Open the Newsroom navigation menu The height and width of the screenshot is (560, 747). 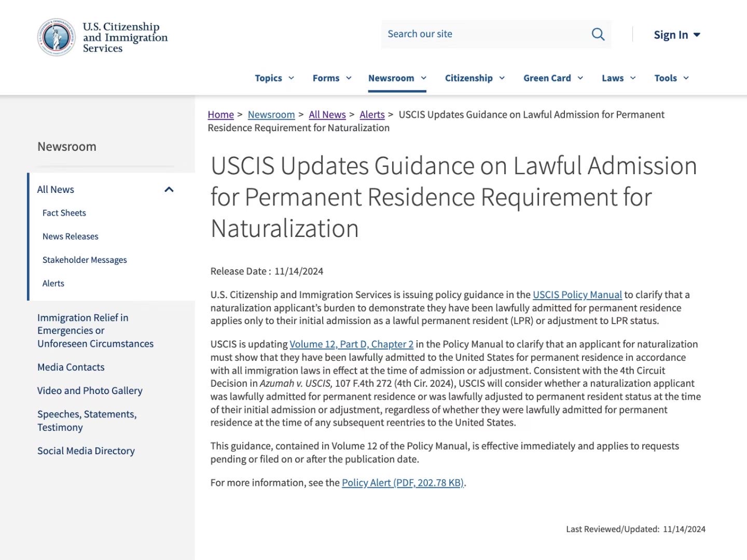(x=397, y=78)
